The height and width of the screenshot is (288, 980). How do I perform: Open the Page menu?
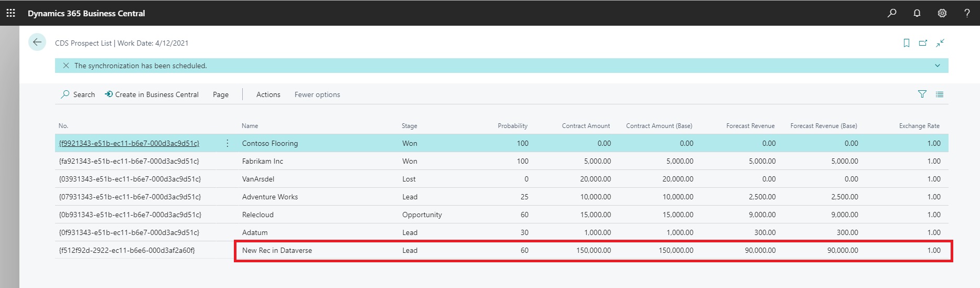220,94
